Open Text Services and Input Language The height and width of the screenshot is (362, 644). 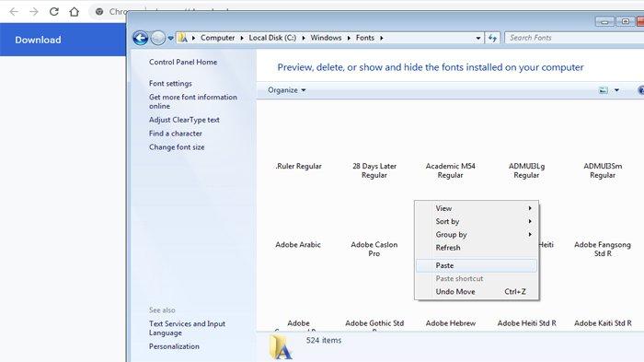tap(187, 328)
